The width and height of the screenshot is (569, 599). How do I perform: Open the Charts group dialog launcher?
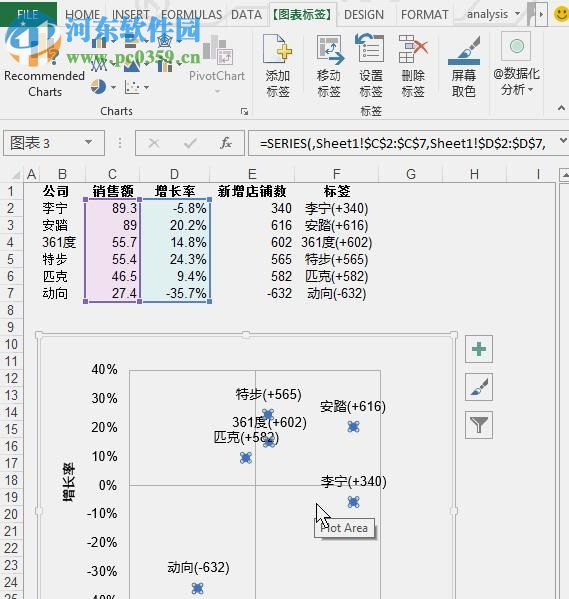tap(244, 112)
